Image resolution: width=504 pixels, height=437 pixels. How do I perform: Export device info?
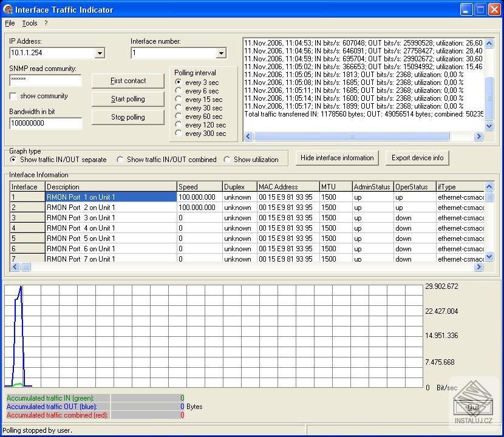point(417,158)
